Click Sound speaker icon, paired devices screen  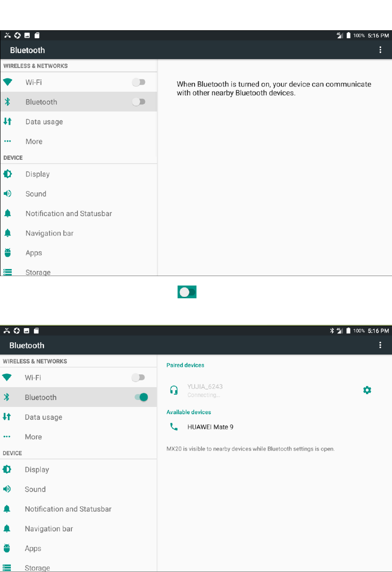7,489
